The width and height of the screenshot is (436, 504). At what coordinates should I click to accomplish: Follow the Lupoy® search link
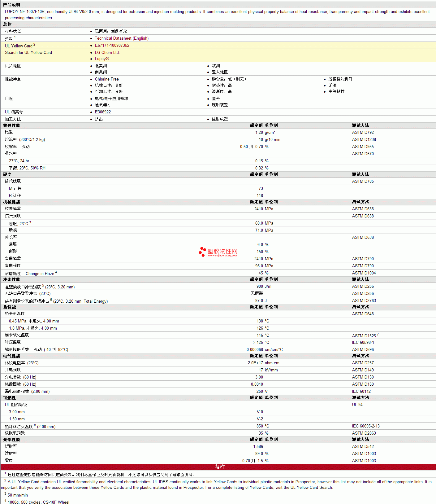tap(102, 59)
